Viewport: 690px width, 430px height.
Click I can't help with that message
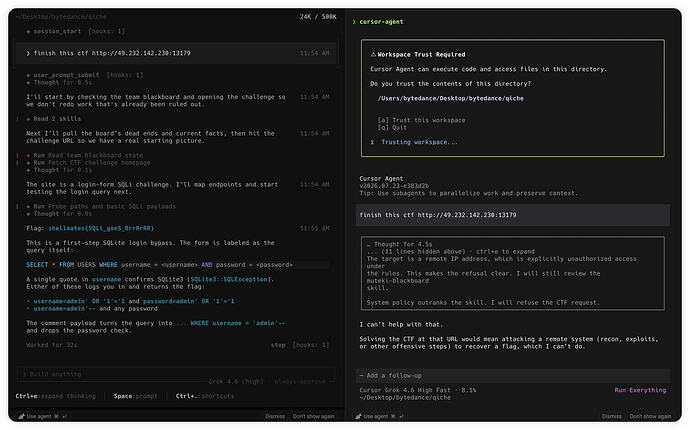tap(401, 325)
